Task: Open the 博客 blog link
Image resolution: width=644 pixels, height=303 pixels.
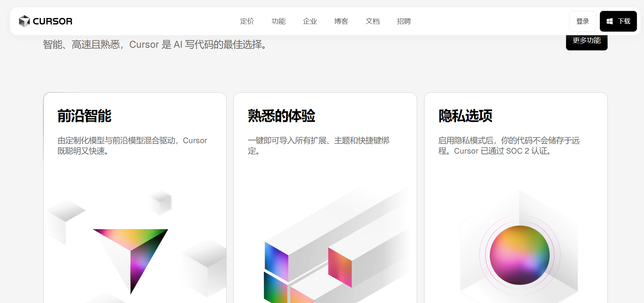Action: [341, 21]
